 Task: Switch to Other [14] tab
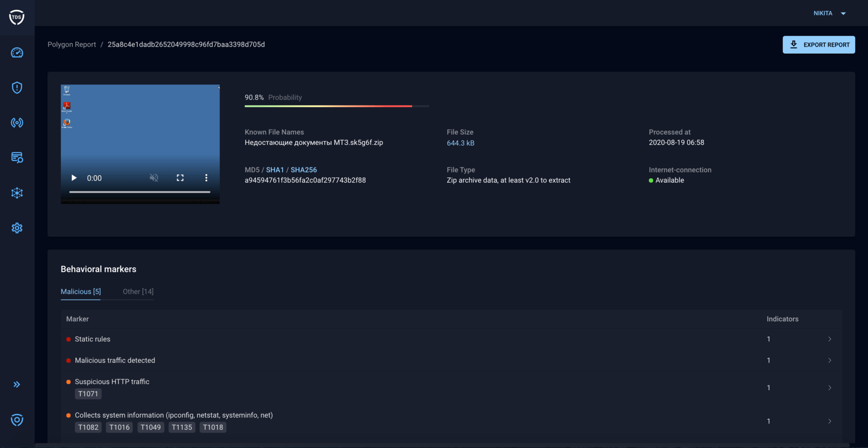tap(138, 291)
